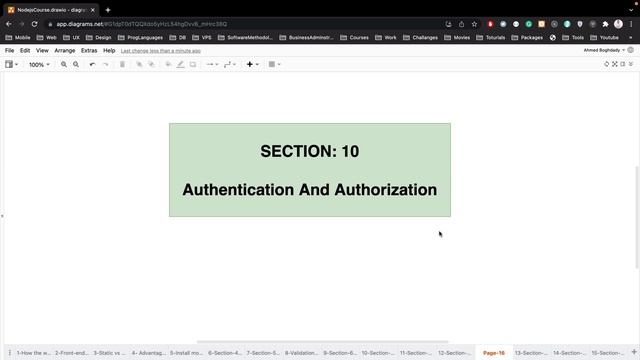Click the To Front toolbar icon

(x=139, y=64)
